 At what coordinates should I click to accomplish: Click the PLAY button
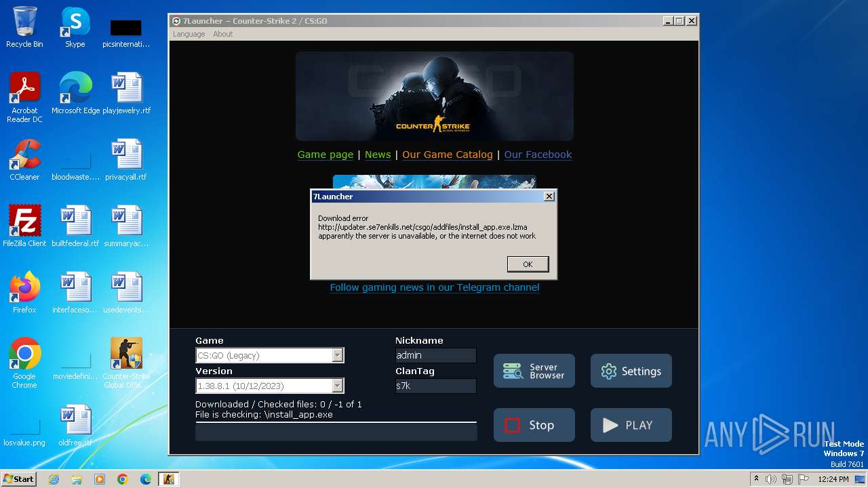point(631,425)
